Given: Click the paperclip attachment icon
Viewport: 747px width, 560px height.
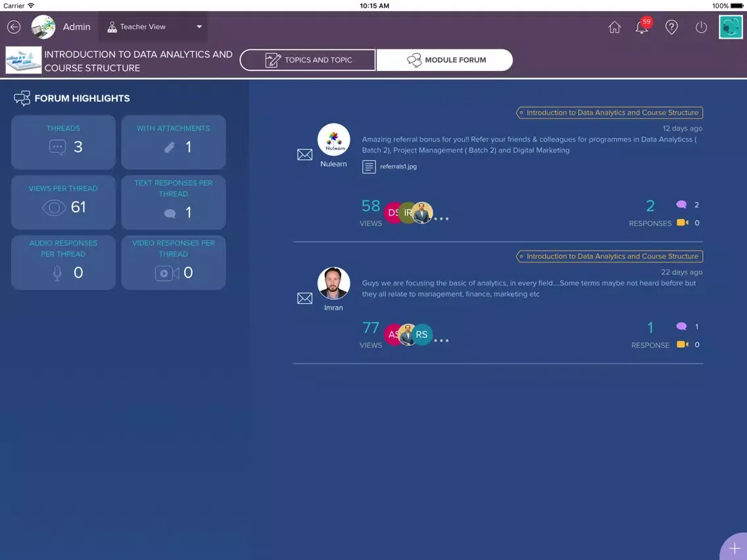Looking at the screenshot, I should point(170,148).
